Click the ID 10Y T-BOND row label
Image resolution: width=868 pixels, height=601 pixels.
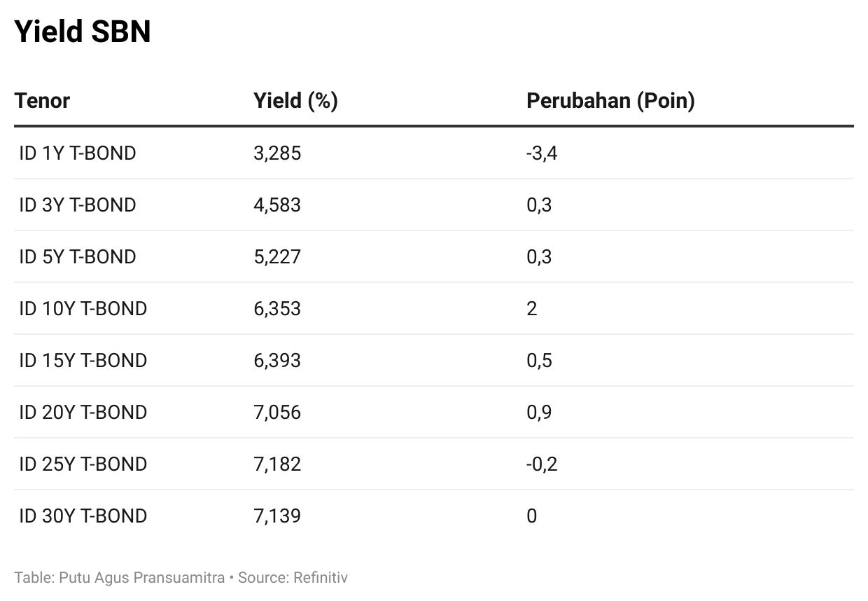(x=83, y=308)
